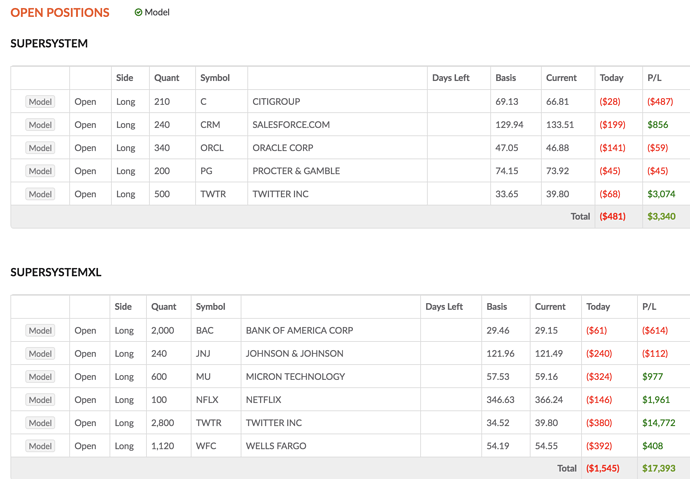Screen dimensions: 690x479
Task: Click Side header in SUPERSYSTEMXL table
Action: 123,307
